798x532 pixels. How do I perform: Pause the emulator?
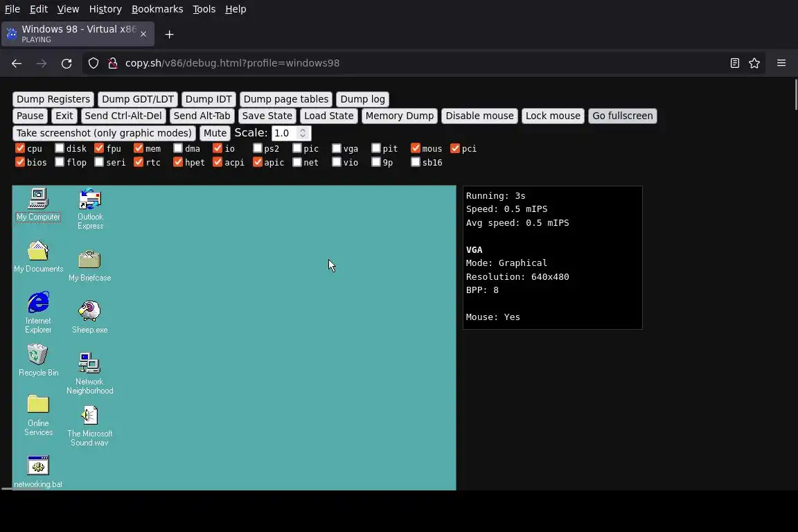[30, 116]
